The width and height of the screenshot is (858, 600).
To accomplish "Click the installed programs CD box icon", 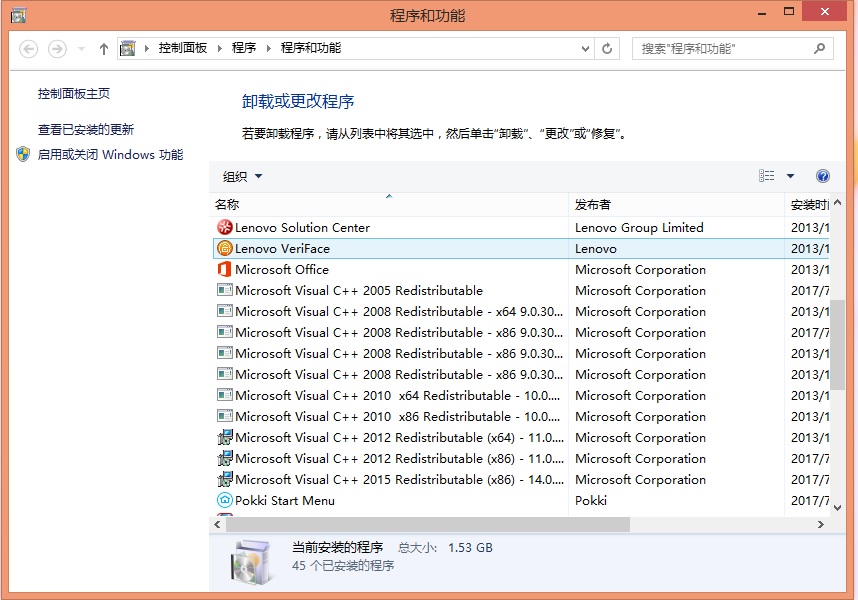I will pyautogui.click(x=252, y=562).
